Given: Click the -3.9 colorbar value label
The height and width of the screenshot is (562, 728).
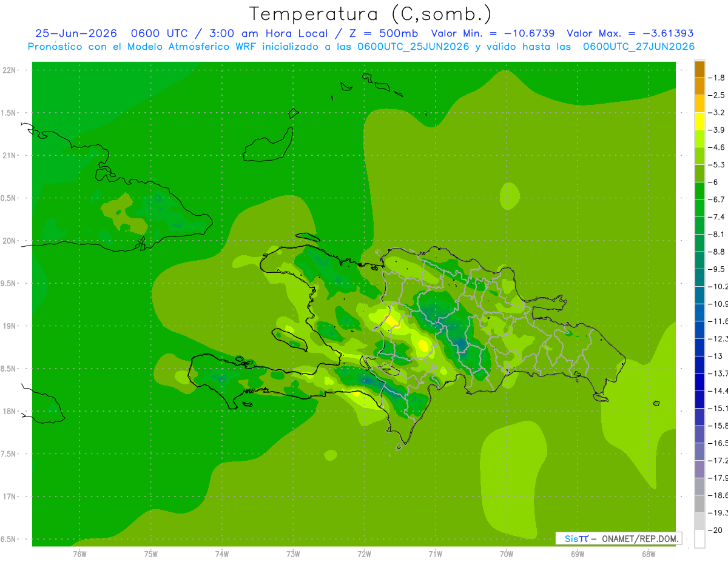Looking at the screenshot, I should pos(716,130).
